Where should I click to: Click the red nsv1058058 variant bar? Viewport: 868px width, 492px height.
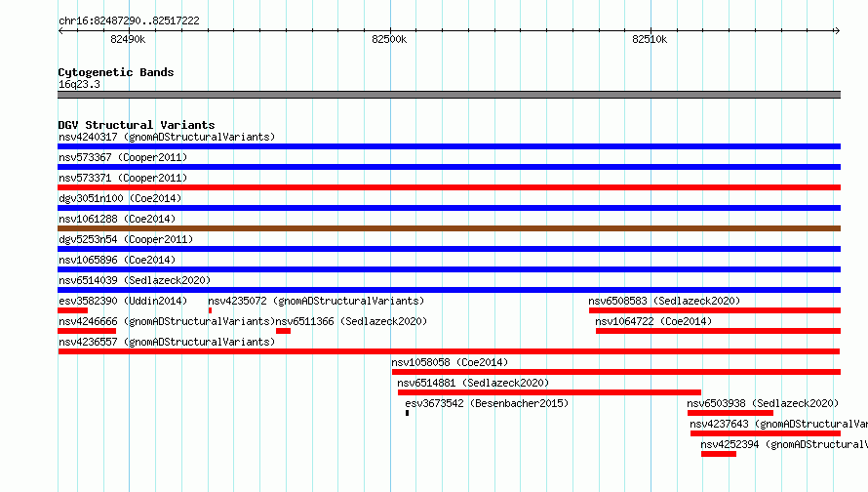(x=616, y=372)
